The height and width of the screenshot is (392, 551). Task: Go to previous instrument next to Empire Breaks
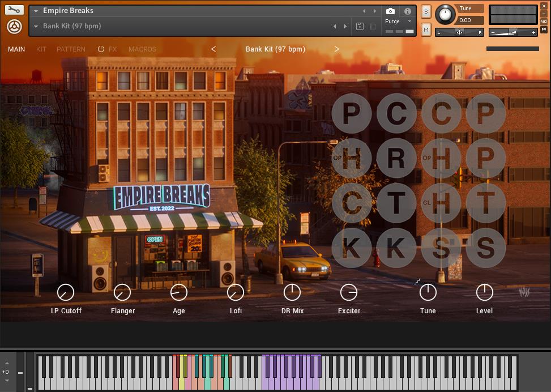(364, 11)
